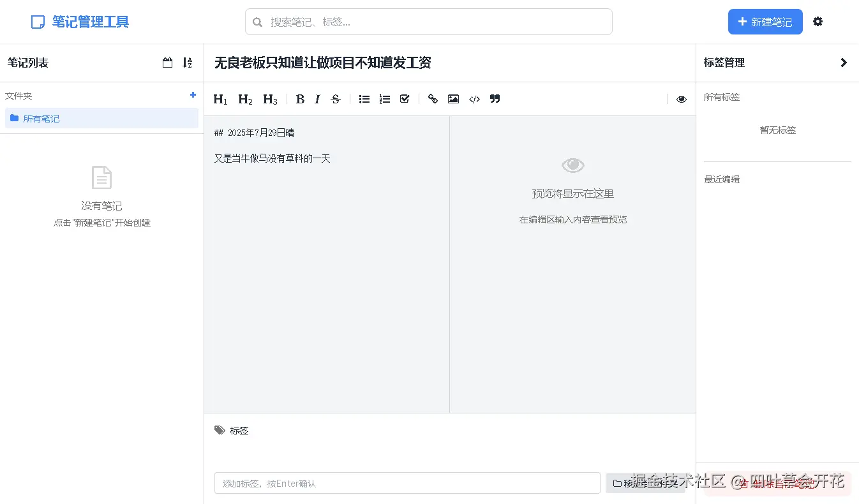
Task: Click the 在编辑区输入内容查看预览 hint
Action: (573, 219)
